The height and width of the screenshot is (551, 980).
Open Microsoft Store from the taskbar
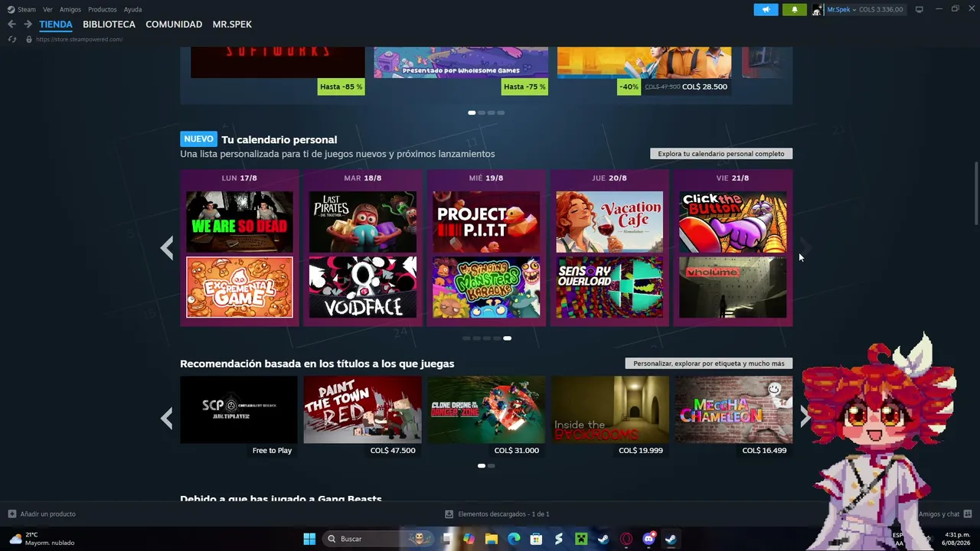tap(536, 539)
